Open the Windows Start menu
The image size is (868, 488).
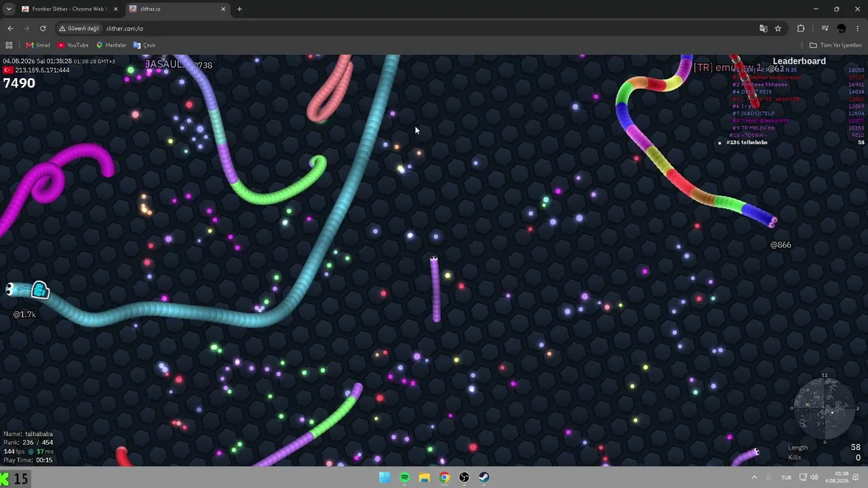[x=384, y=477]
